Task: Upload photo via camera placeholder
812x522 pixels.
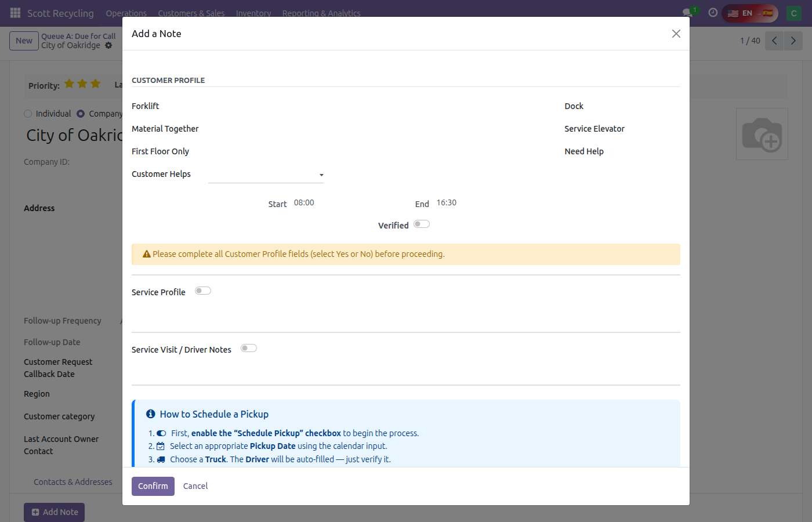Action: pos(762,134)
